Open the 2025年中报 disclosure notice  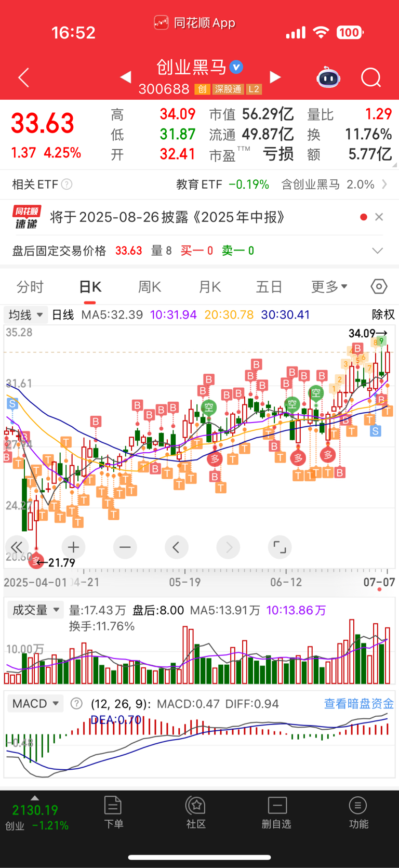tap(168, 217)
